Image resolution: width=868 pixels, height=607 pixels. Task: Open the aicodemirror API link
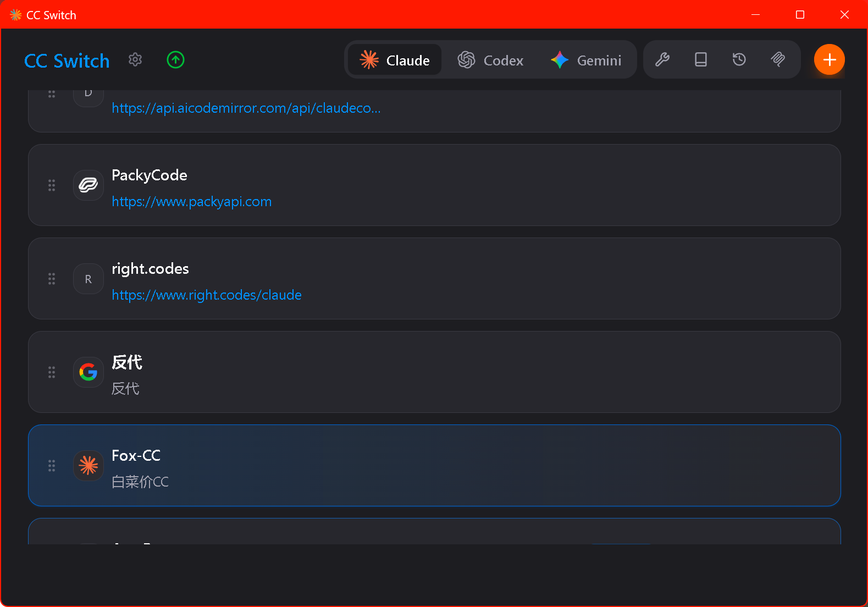pyautogui.click(x=246, y=108)
